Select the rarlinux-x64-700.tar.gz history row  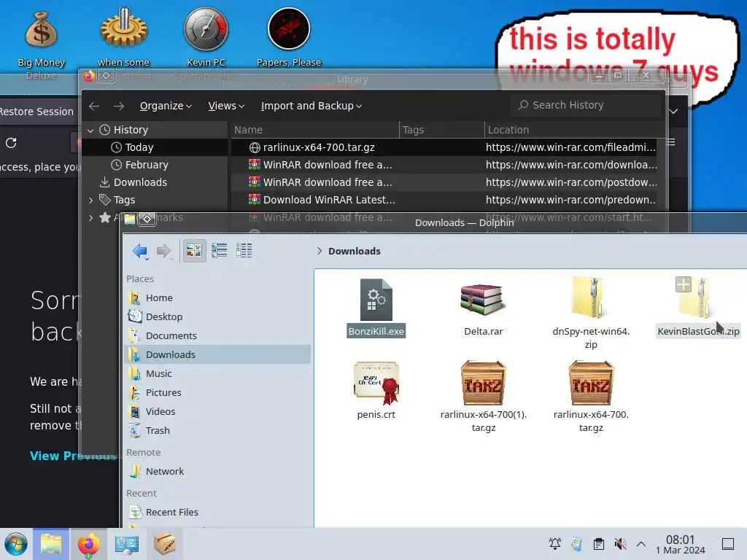point(444,147)
